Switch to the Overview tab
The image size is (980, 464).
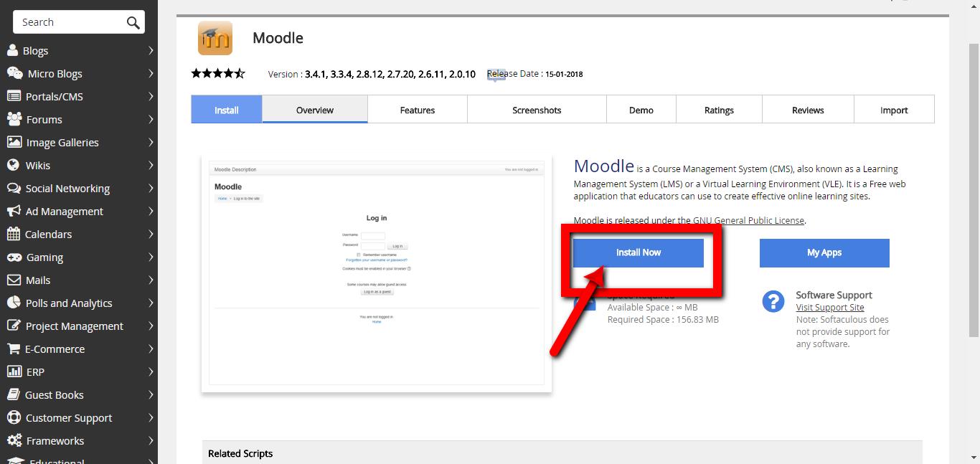(x=315, y=110)
